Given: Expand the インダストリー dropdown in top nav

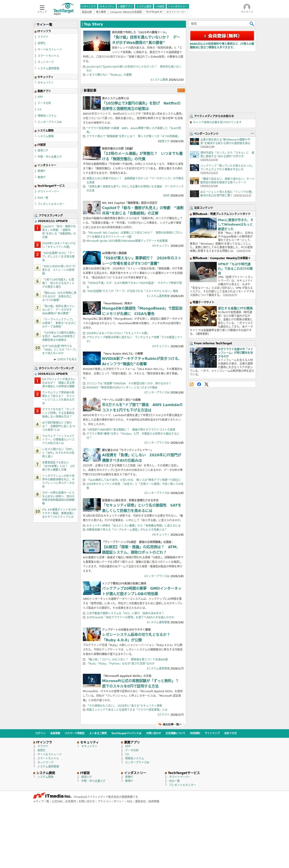Looking at the screenshot, I should pos(178,6).
